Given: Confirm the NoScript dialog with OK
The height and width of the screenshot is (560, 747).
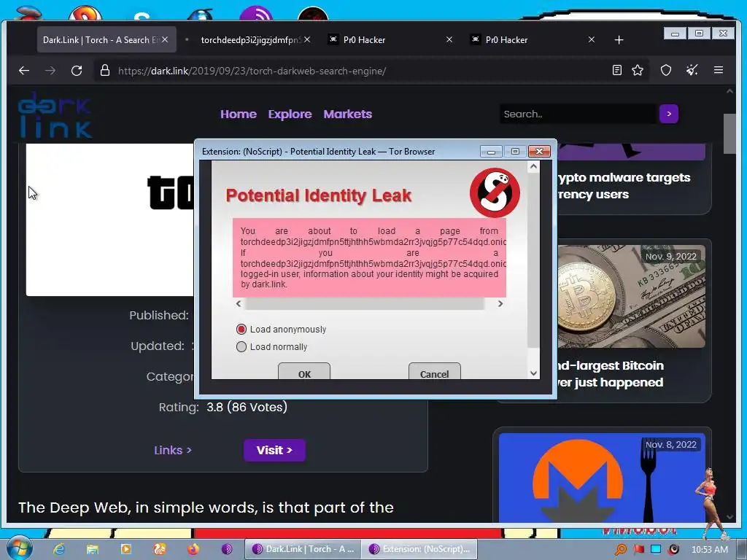Looking at the screenshot, I should [x=304, y=371].
